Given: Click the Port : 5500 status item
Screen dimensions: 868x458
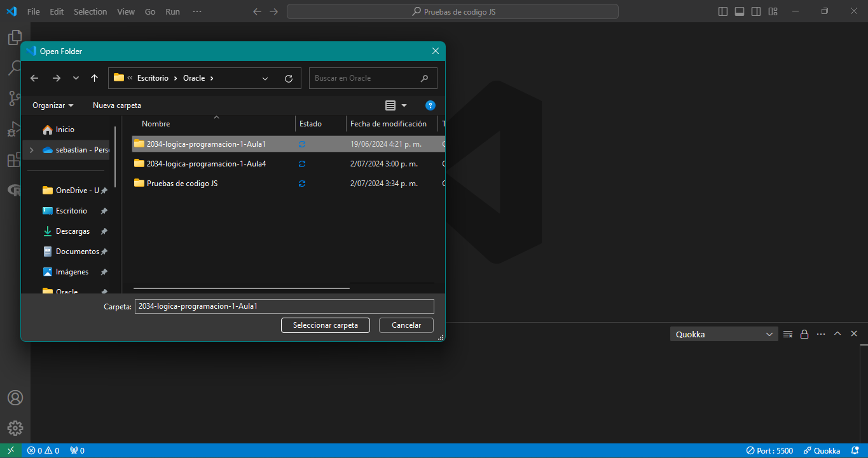Looking at the screenshot, I should 769,450.
